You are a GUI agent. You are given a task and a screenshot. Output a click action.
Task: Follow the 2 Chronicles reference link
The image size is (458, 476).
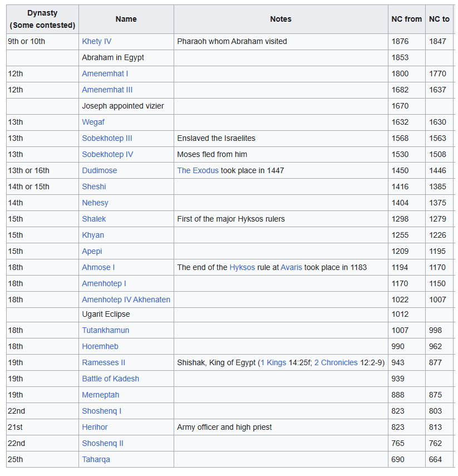pyautogui.click(x=336, y=362)
